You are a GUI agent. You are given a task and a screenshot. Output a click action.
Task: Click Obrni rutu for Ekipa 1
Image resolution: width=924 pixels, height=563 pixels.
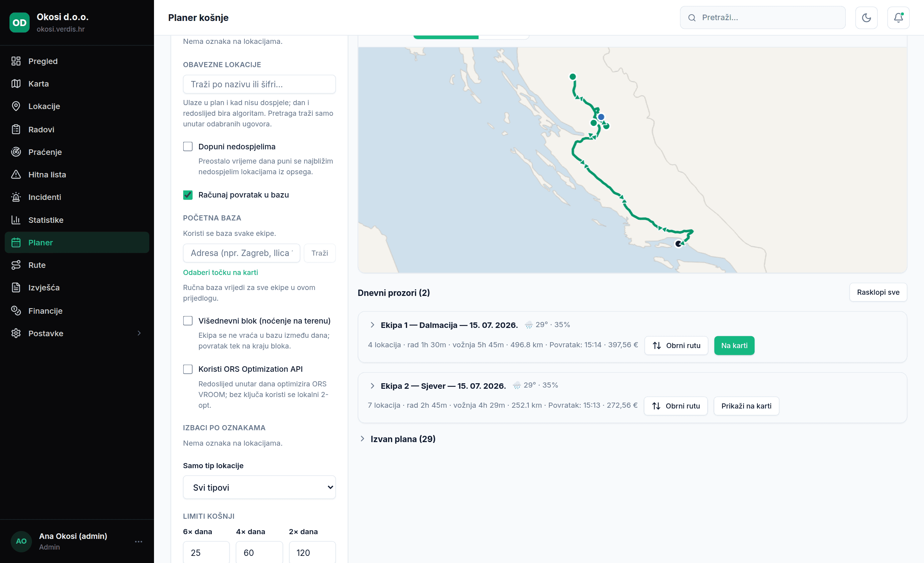tap(676, 345)
